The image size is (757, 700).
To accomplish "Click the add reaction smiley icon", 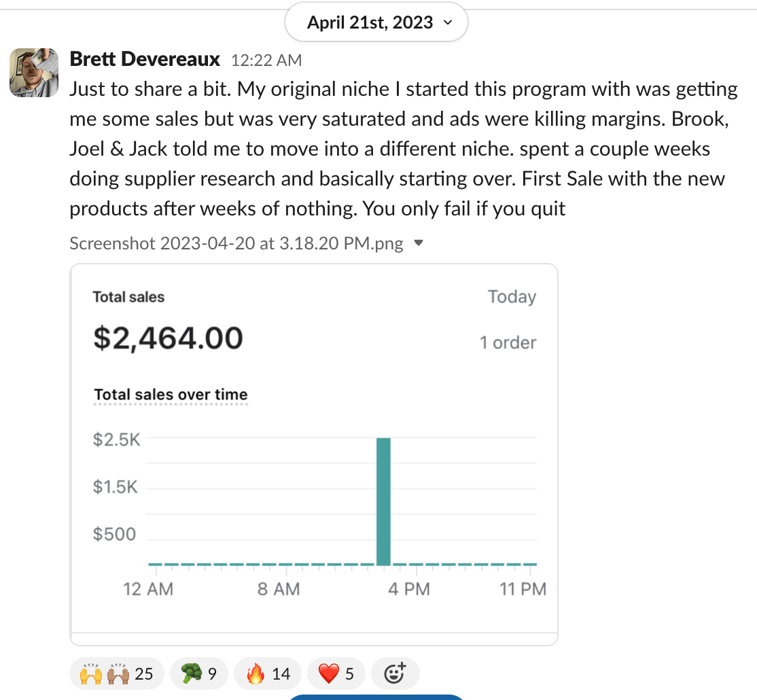I will click(395, 673).
